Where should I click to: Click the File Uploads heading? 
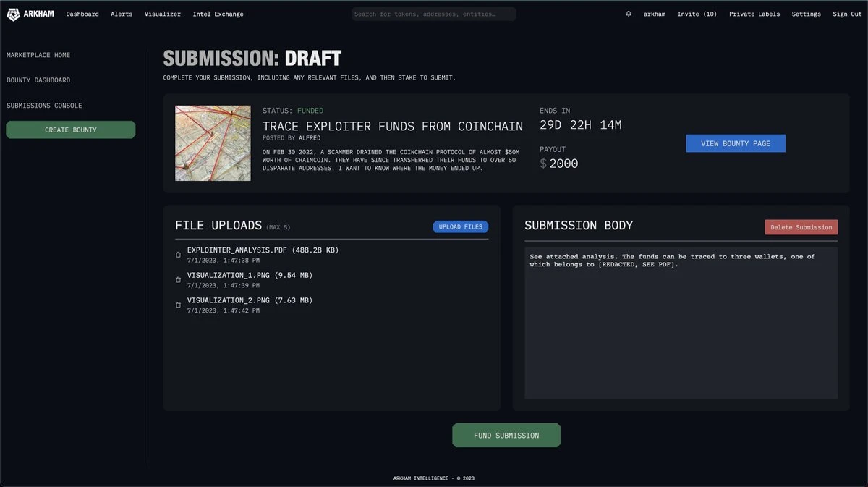[x=218, y=226]
